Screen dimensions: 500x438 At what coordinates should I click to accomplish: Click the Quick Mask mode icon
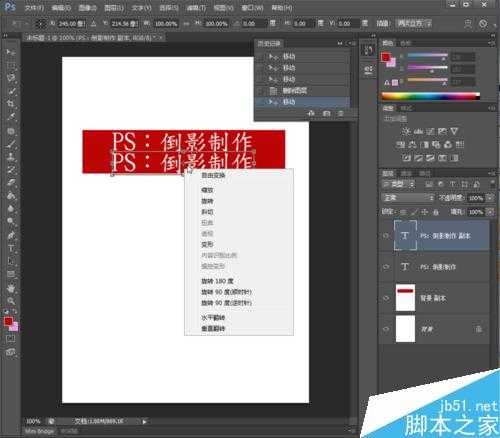click(11, 339)
